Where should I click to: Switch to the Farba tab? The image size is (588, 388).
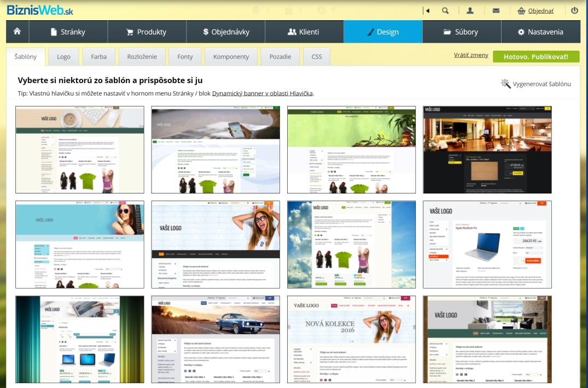pyautogui.click(x=99, y=57)
